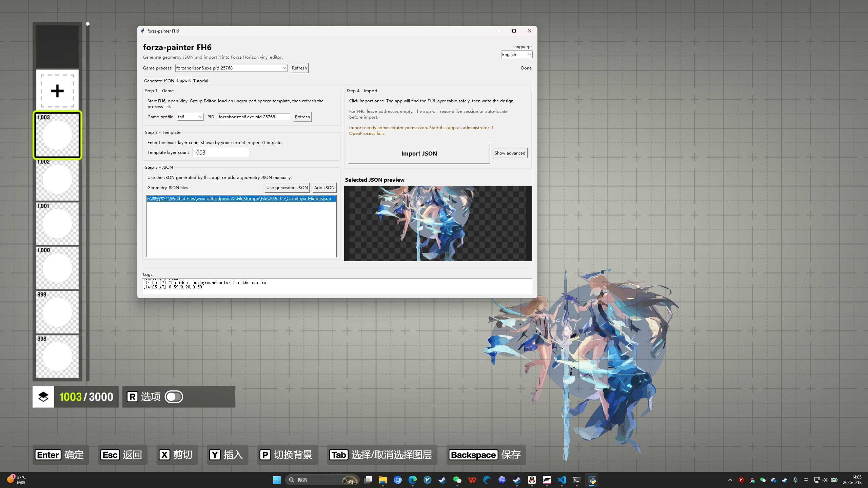Click the Steam icon in the system tray
This screenshot has height=488, width=868.
(x=784, y=480)
